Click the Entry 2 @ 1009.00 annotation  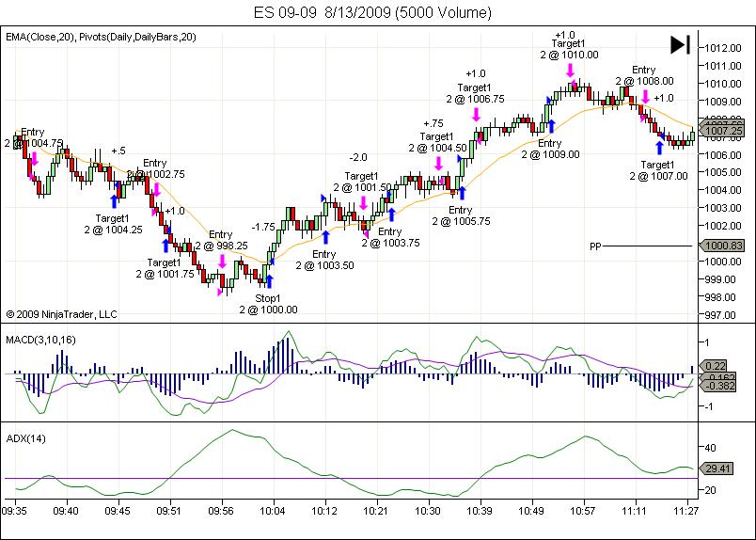[x=550, y=150]
